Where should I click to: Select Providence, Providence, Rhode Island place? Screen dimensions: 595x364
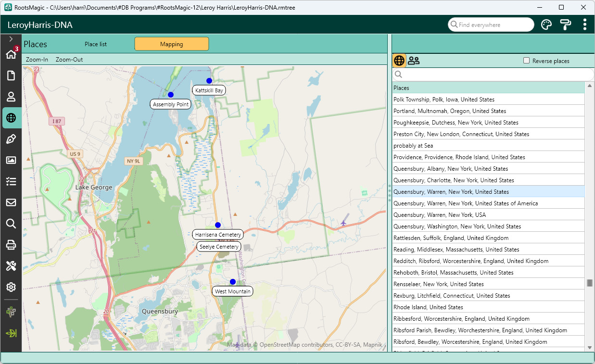[488, 157]
